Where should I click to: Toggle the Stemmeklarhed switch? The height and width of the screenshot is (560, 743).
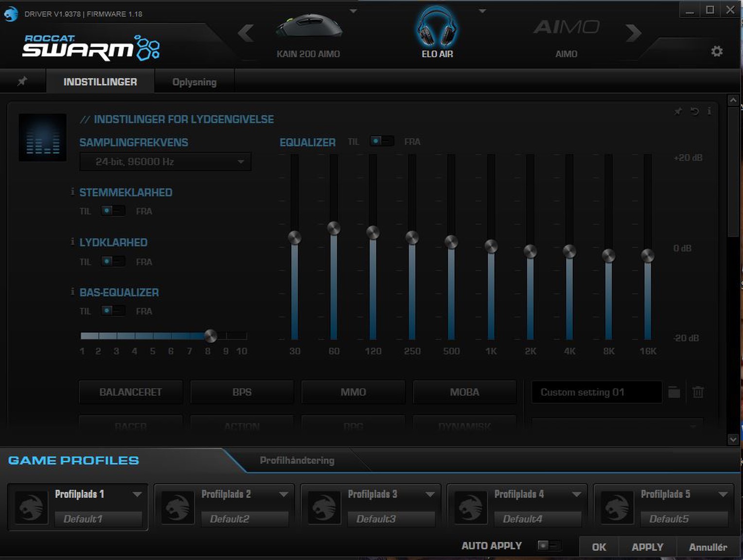[x=113, y=210]
